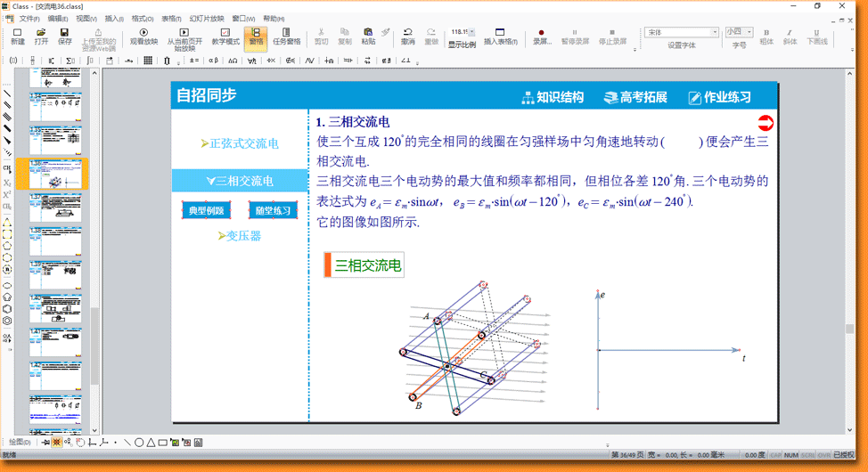Image resolution: width=868 pixels, height=472 pixels.
Task: Click the red arrow icon on slide
Action: [766, 123]
